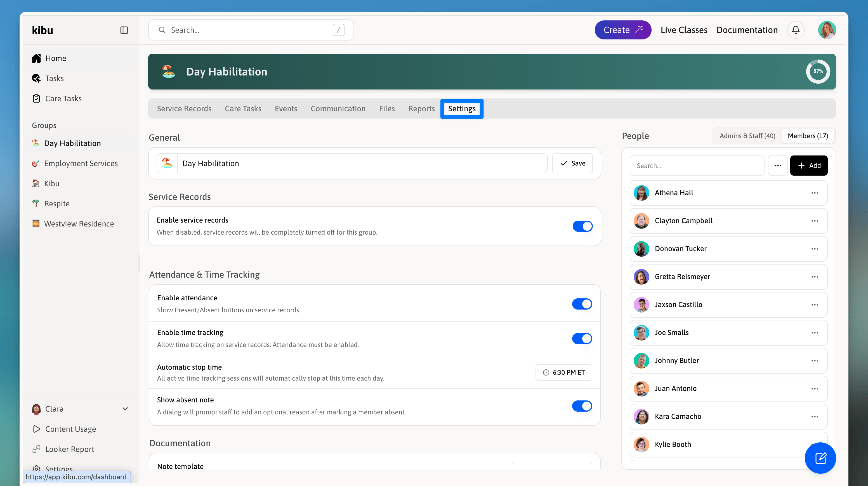868x486 pixels.
Task: Open Live Classes link
Action: click(684, 30)
